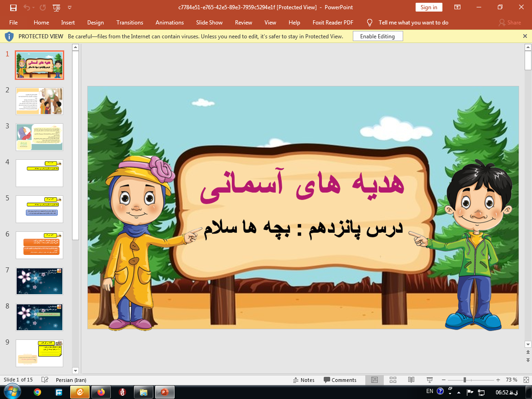Switch to Normal view
This screenshot has width=532, height=399.
(375, 380)
